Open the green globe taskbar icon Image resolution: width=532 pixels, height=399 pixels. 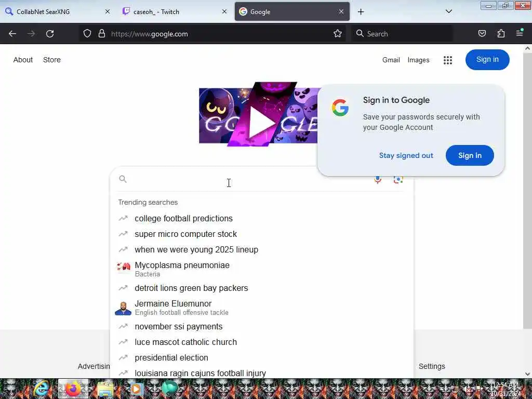[x=169, y=389]
